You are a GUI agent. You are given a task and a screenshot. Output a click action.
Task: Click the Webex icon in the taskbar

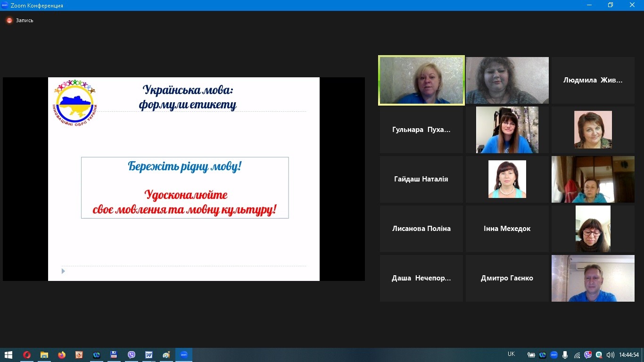(97, 355)
